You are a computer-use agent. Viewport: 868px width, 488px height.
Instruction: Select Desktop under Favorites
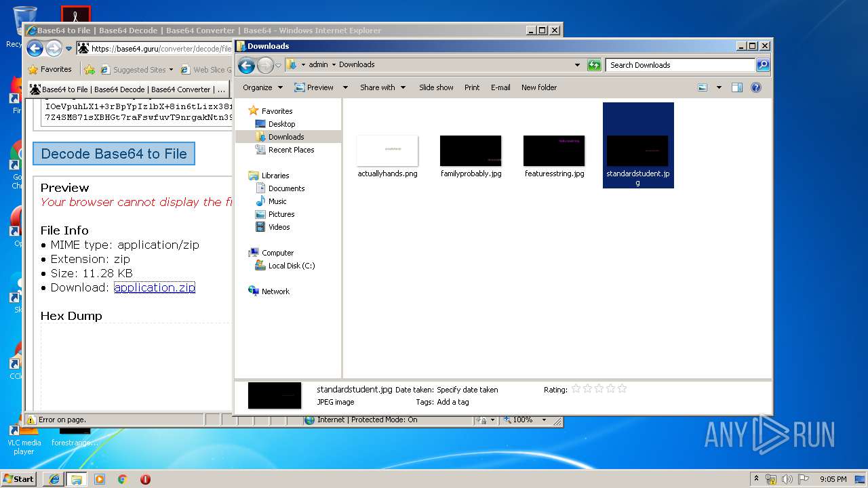point(281,124)
